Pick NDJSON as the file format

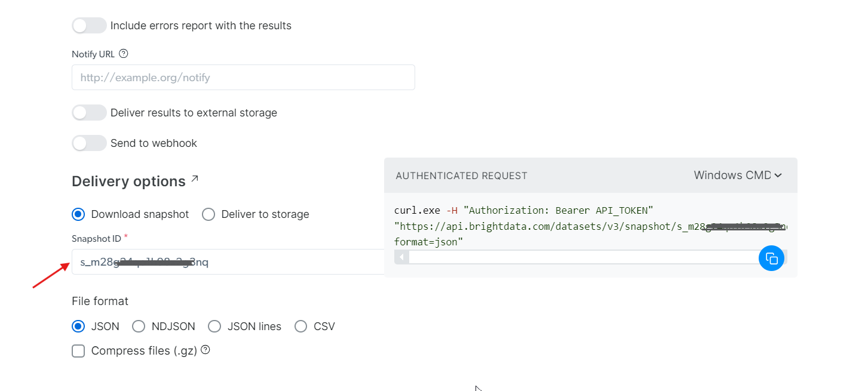(139, 327)
